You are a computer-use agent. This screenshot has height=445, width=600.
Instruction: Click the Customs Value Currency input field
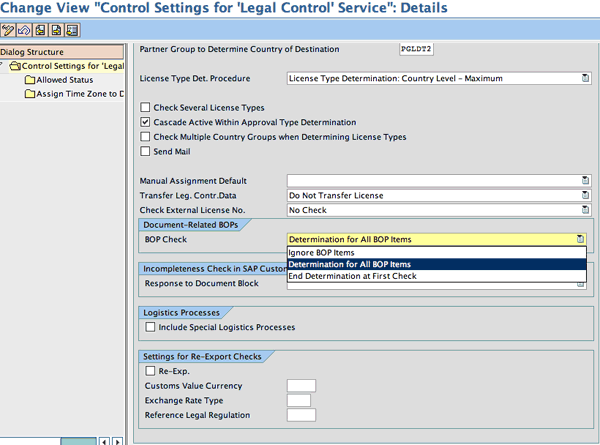[301, 385]
